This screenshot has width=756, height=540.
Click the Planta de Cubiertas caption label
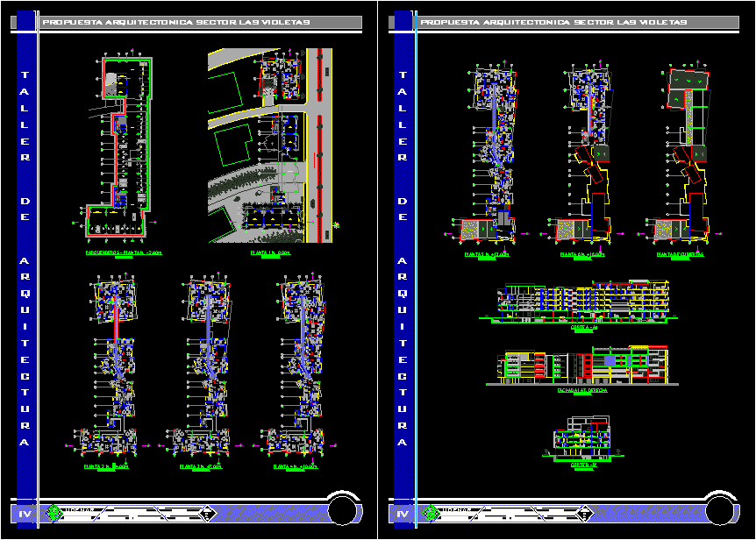point(680,254)
